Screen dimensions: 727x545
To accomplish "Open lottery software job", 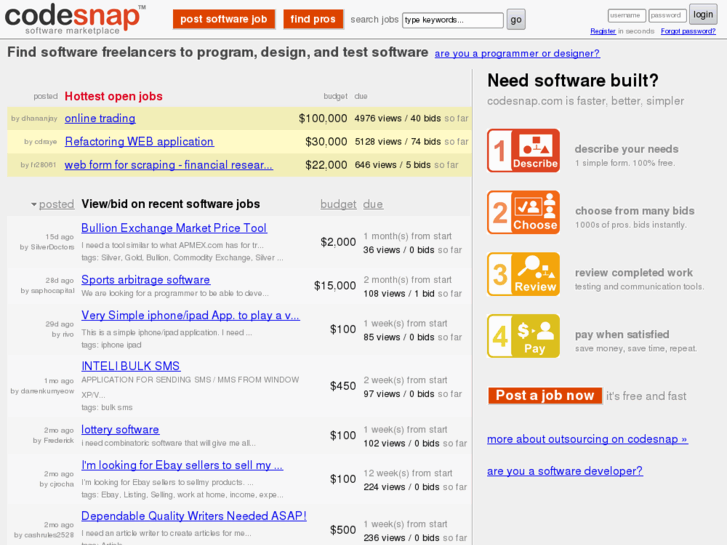I will point(120,430).
